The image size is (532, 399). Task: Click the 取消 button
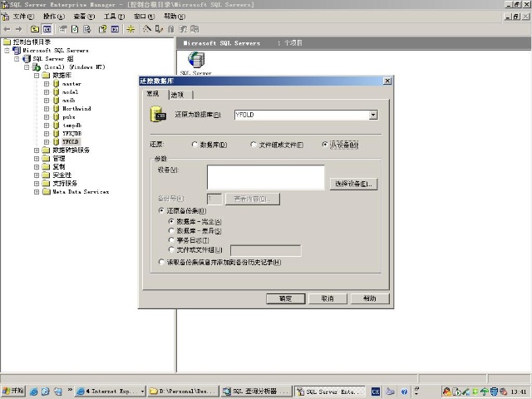pos(327,298)
